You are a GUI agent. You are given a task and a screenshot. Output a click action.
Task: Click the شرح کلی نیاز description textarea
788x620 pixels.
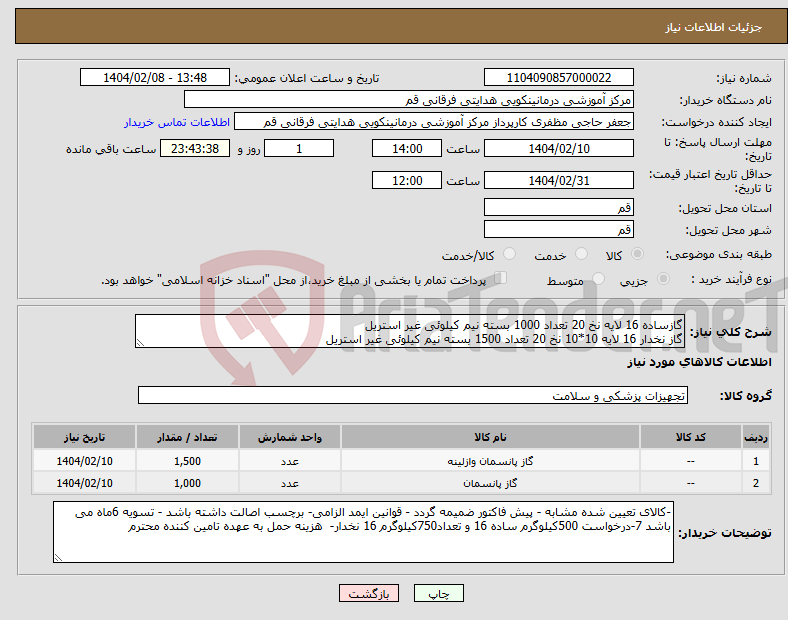410,331
